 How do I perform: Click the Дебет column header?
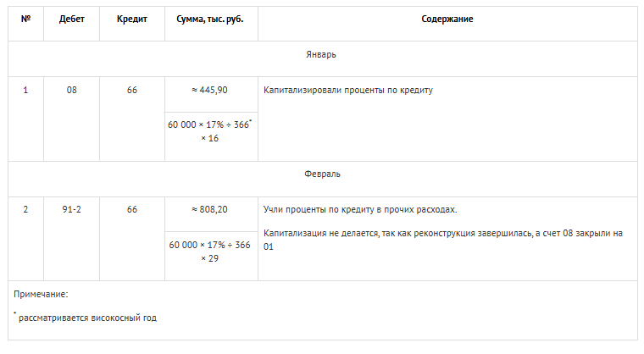click(x=71, y=19)
